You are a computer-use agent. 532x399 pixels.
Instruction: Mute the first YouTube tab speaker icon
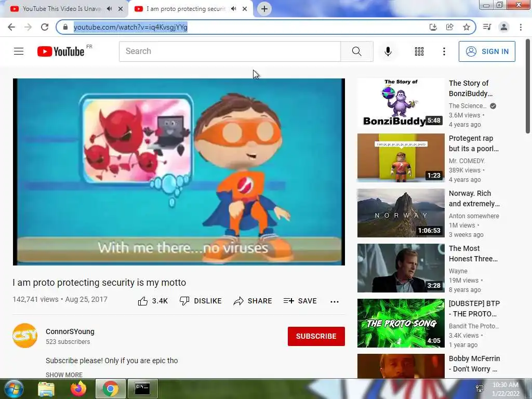[109, 9]
